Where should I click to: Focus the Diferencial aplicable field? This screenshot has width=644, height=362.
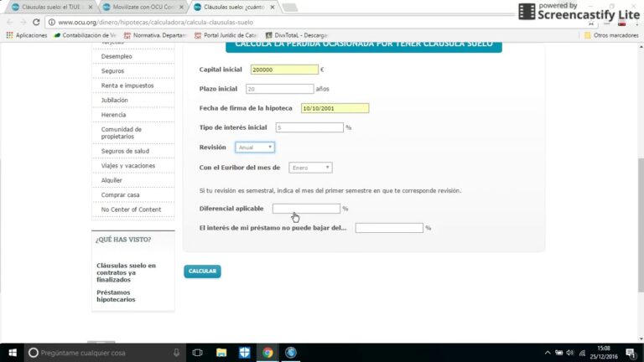click(306, 209)
